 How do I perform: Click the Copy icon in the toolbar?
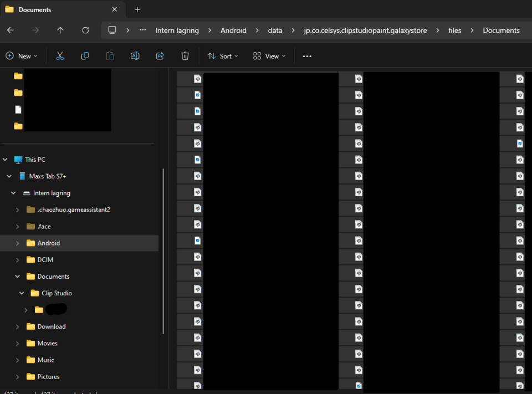85,55
